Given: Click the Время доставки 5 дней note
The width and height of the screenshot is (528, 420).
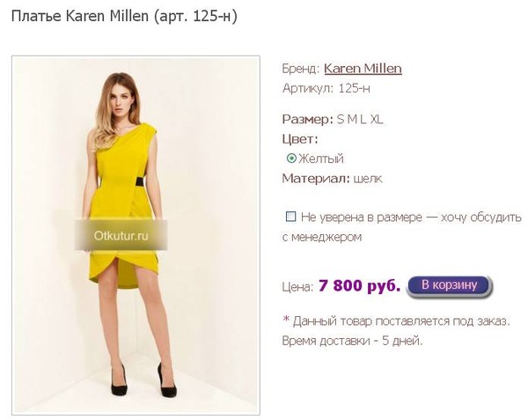Looking at the screenshot, I should (x=352, y=341).
